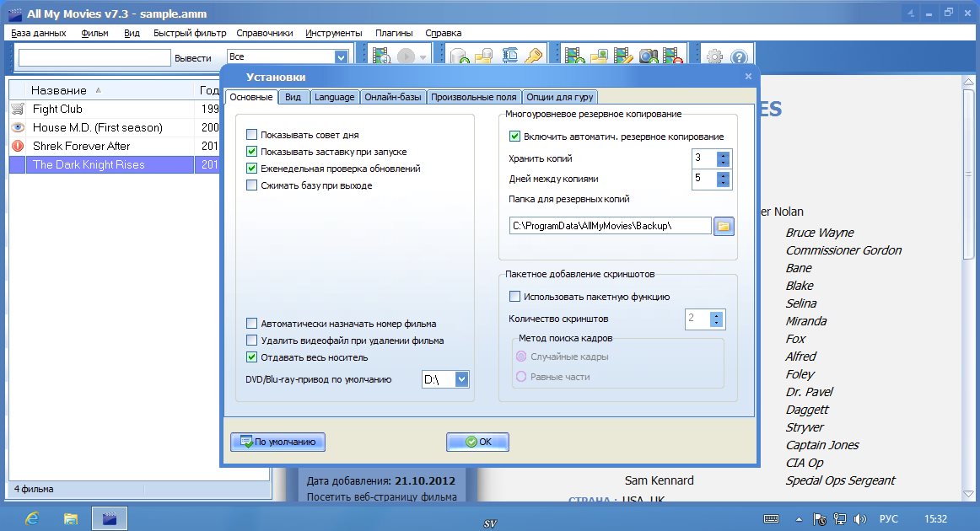The image size is (980, 531).
Task: Click the action center flag icon
Action: pyautogui.click(x=820, y=519)
